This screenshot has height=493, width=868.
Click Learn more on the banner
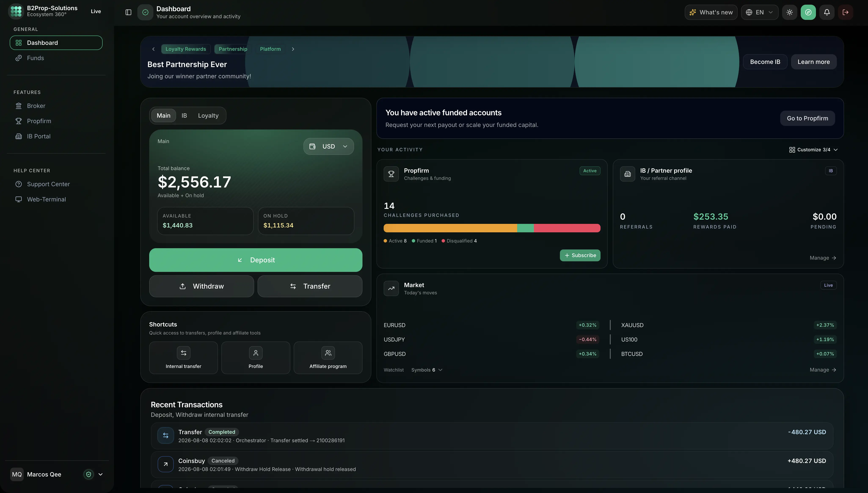pyautogui.click(x=813, y=62)
